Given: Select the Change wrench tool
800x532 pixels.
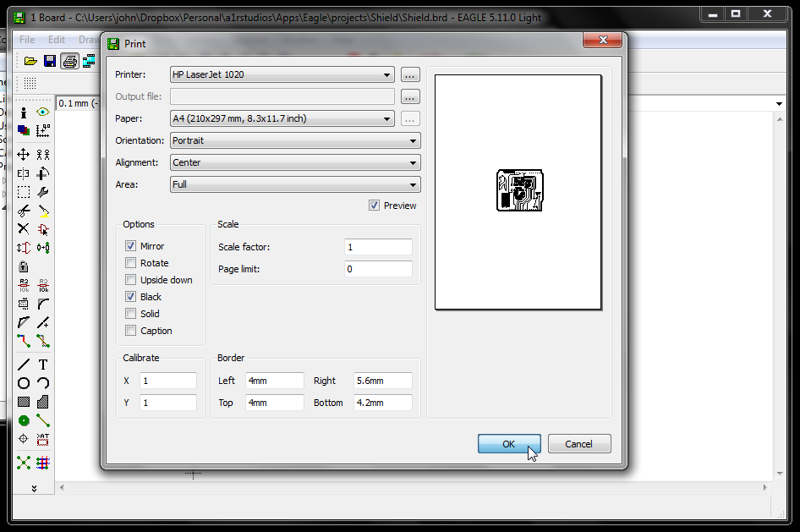Looking at the screenshot, I should (x=43, y=192).
